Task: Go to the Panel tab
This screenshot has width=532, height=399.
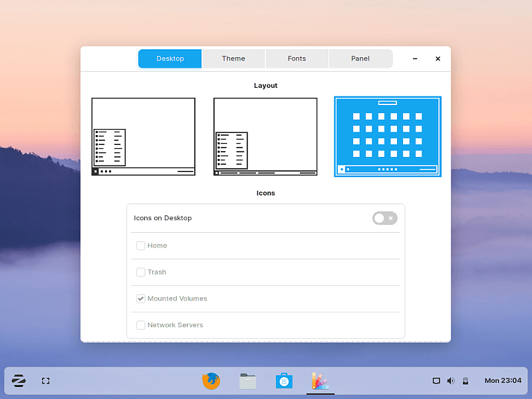Action: coord(360,59)
